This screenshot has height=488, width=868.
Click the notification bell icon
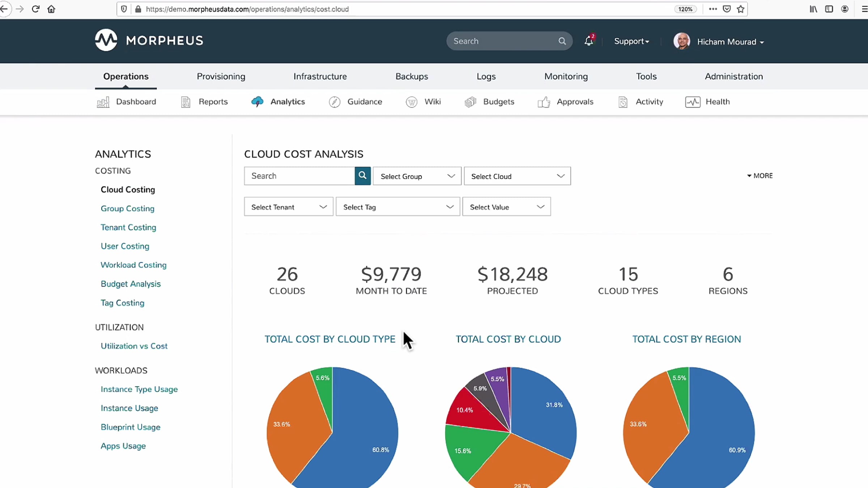(588, 41)
